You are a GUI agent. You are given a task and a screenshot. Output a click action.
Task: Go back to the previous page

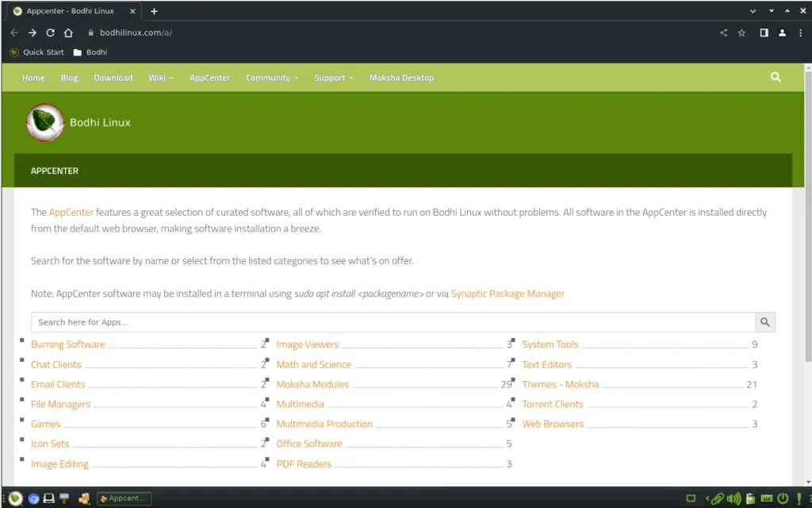14,33
